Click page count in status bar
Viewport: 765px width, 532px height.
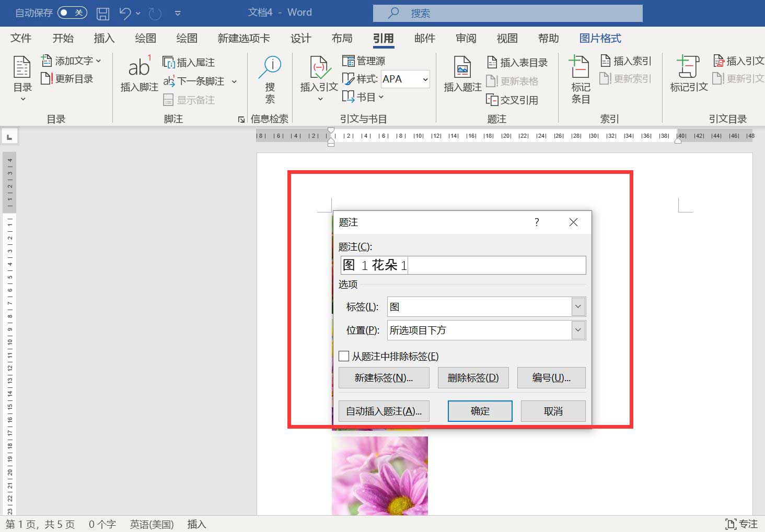tap(40, 524)
